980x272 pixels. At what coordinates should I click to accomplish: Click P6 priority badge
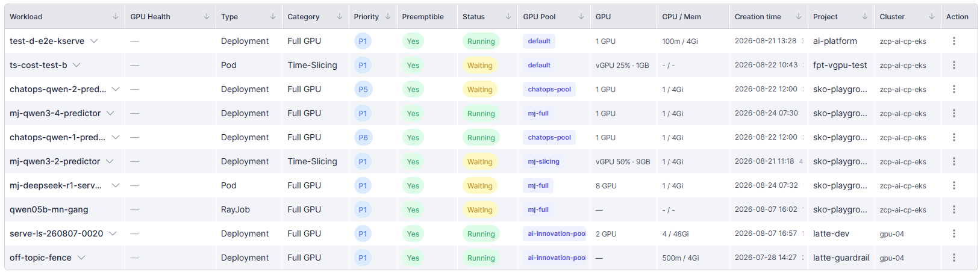click(x=363, y=137)
